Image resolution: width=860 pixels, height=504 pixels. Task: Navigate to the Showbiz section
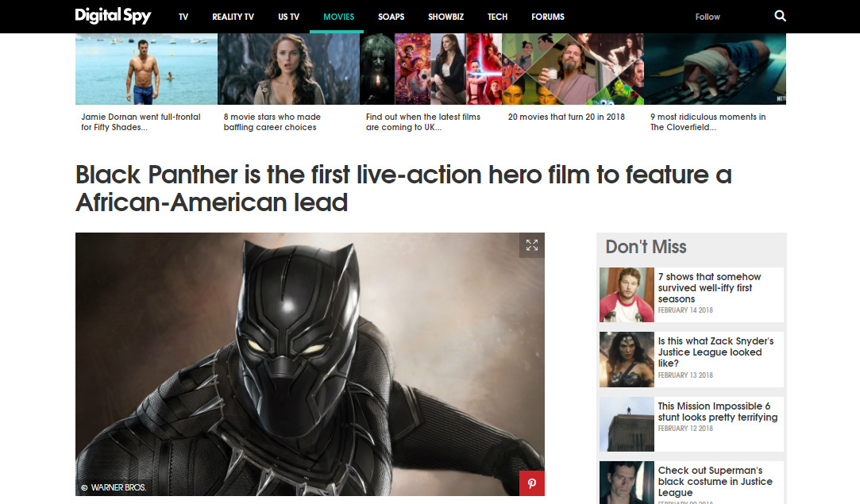tap(445, 17)
